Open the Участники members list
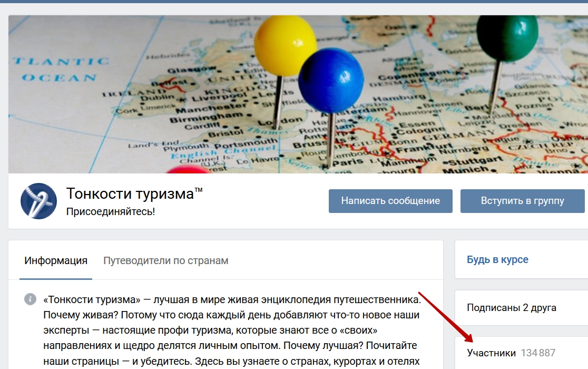 coord(491,353)
